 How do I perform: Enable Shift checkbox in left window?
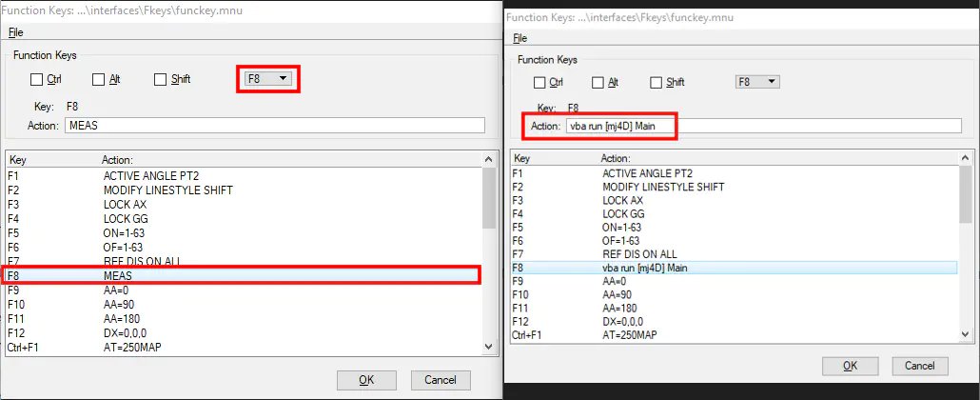[x=161, y=79]
